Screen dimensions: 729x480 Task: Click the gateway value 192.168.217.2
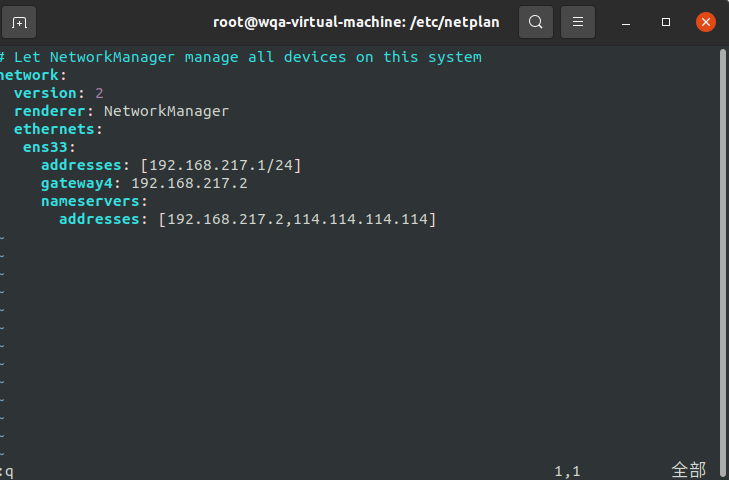[189, 183]
